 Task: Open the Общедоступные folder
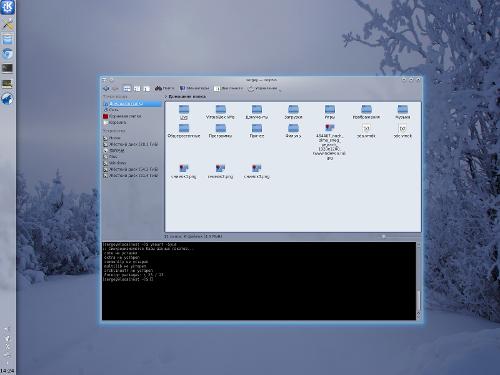pos(184,131)
